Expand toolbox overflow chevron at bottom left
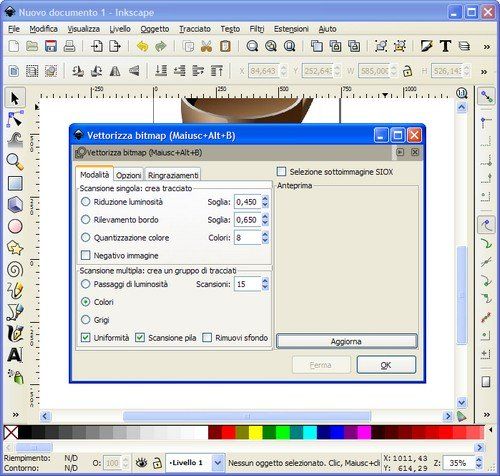 15,415
